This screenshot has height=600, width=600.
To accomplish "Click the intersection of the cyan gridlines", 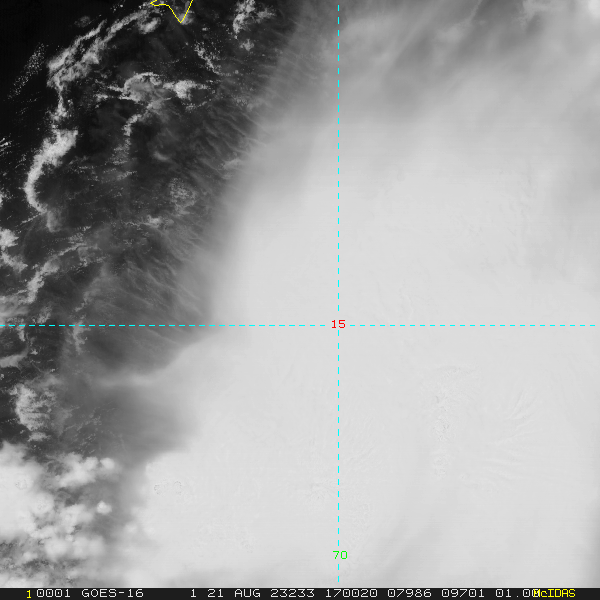I will (338, 326).
